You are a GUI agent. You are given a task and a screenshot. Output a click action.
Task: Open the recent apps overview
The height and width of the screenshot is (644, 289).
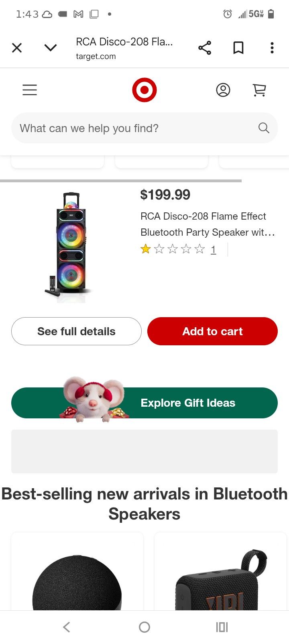222,627
